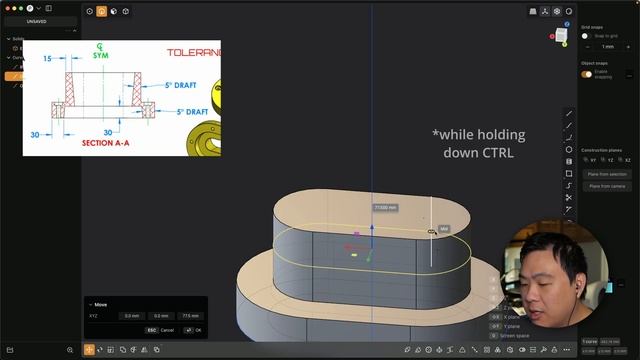The image size is (640, 360).
Task: Switch to control point selection mode
Action: pos(90,11)
